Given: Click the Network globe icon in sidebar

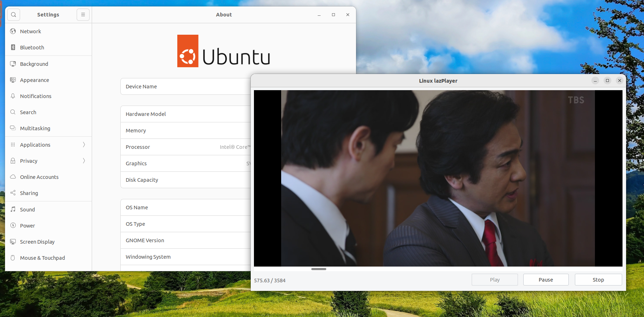Looking at the screenshot, I should pyautogui.click(x=13, y=31).
